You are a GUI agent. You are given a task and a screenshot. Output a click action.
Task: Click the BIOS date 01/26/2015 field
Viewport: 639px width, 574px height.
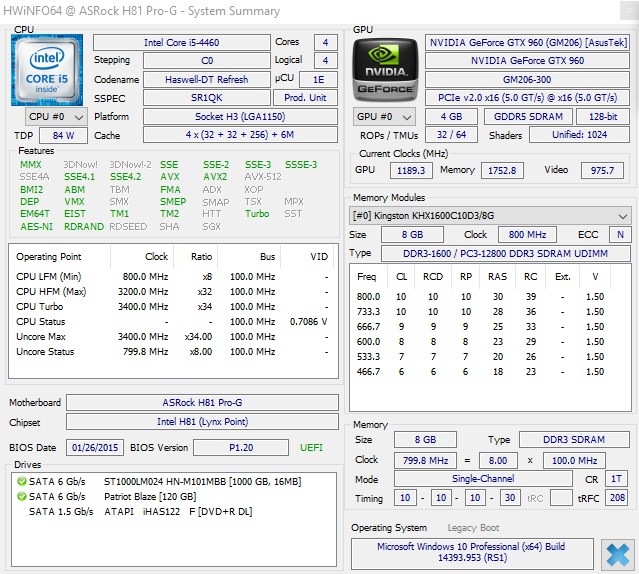95,448
